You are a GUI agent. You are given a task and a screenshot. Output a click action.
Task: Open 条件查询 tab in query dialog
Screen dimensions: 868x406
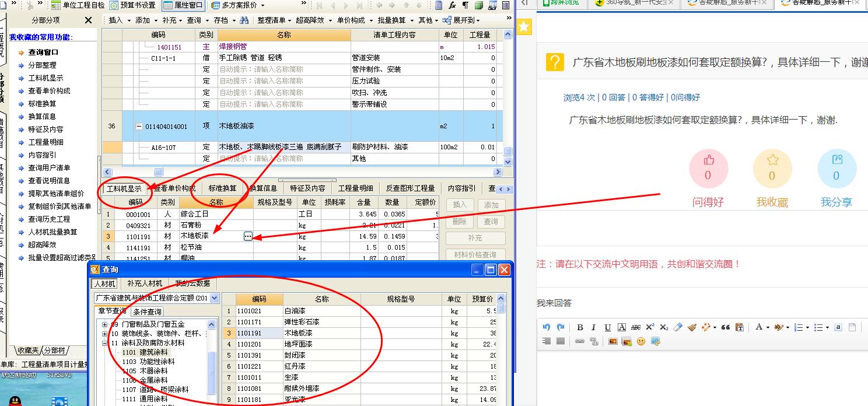(148, 311)
